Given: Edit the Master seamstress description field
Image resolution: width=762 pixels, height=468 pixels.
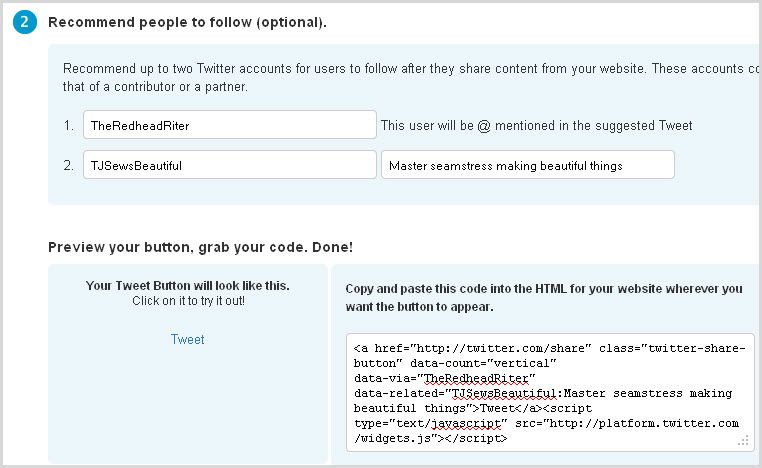Looking at the screenshot, I should coord(527,165).
